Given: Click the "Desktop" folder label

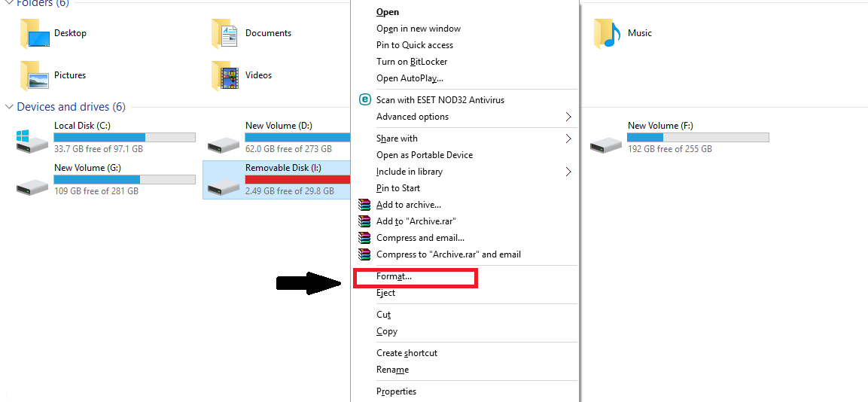Looking at the screenshot, I should (70, 33).
